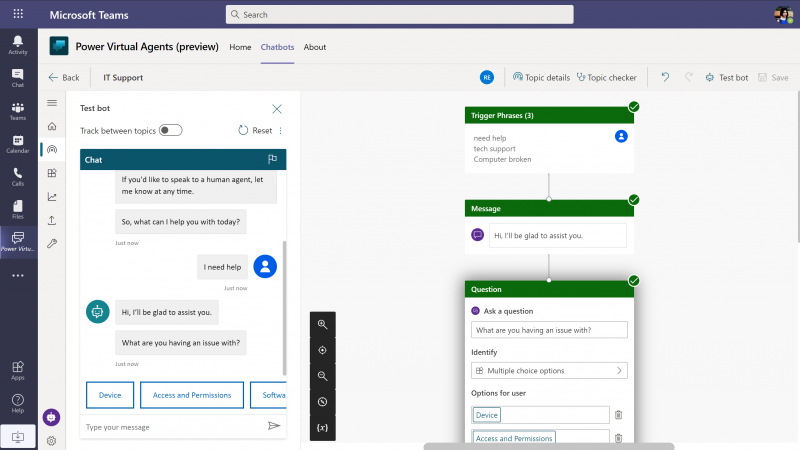Go Back from the topic editor
This screenshot has width=800, height=450.
coord(64,78)
